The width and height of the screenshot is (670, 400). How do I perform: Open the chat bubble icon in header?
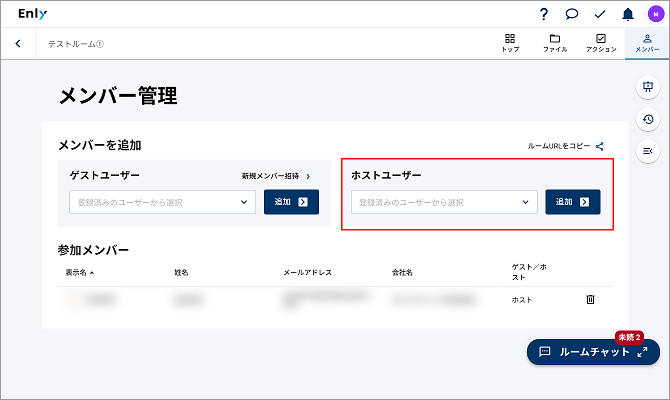[571, 14]
